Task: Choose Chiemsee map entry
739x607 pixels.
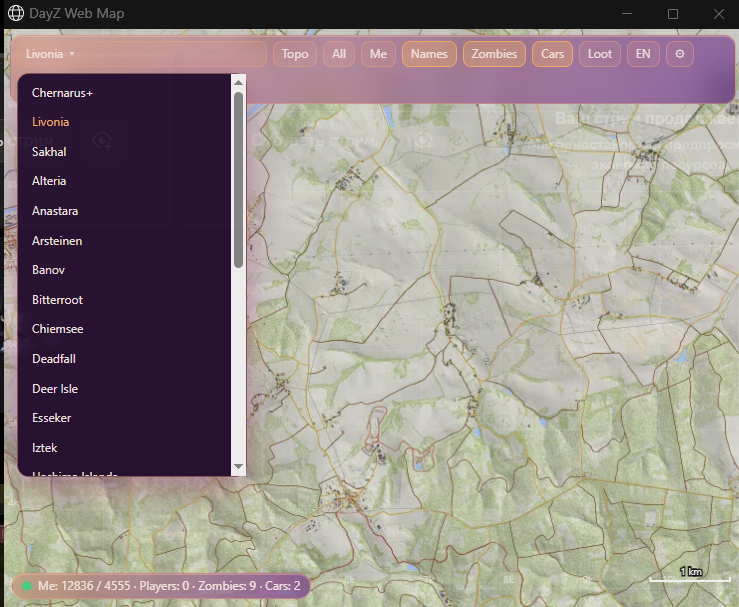Action: click(124, 329)
